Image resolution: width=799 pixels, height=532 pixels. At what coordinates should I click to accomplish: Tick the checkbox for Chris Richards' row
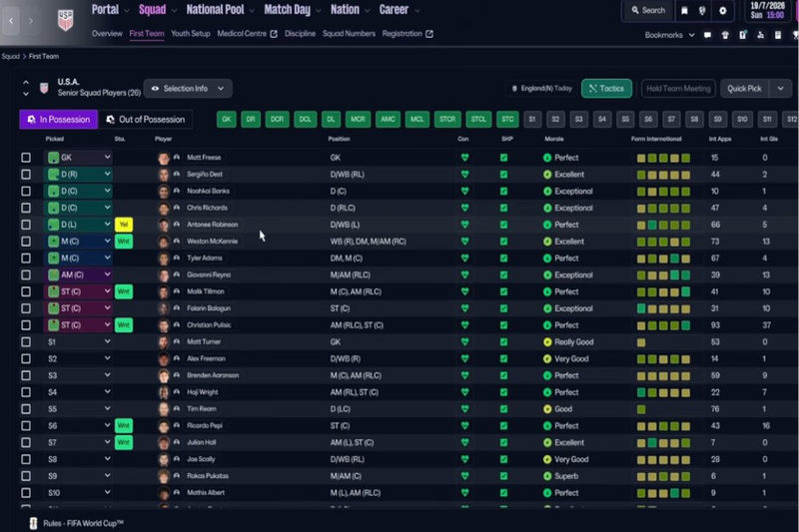point(26,209)
